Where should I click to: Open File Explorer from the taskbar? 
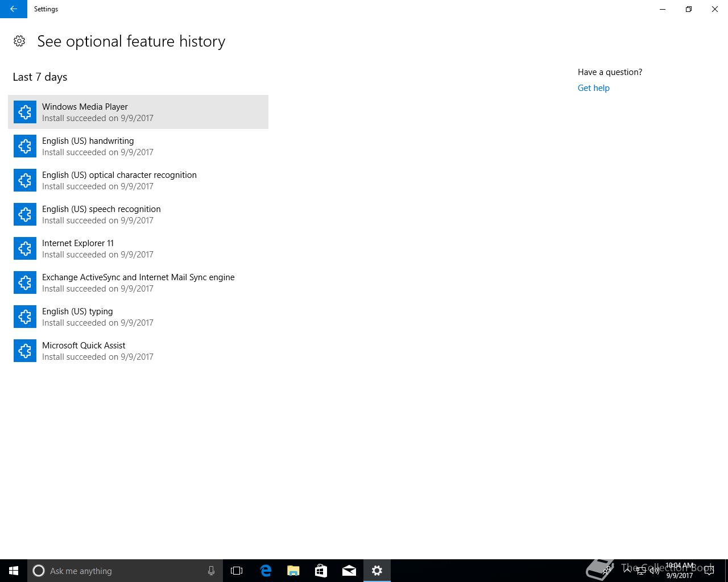pyautogui.click(x=293, y=571)
